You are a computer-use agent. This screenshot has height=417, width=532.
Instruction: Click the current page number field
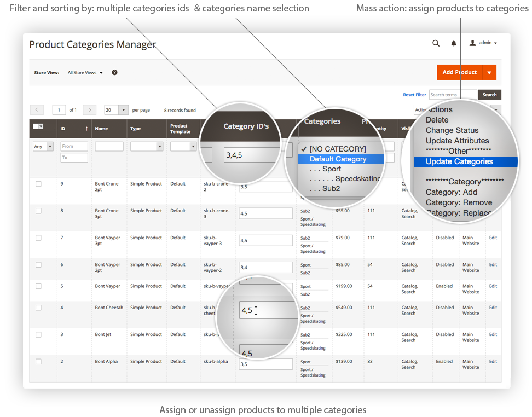(59, 110)
